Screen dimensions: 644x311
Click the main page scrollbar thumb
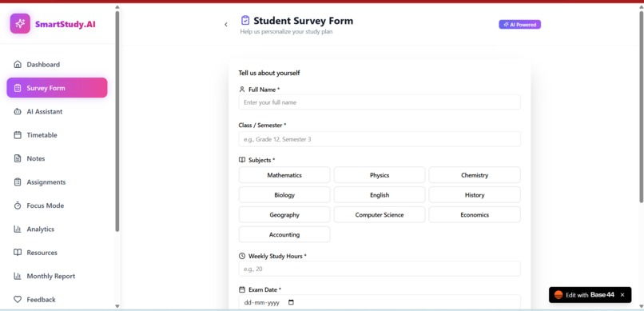[x=641, y=107]
